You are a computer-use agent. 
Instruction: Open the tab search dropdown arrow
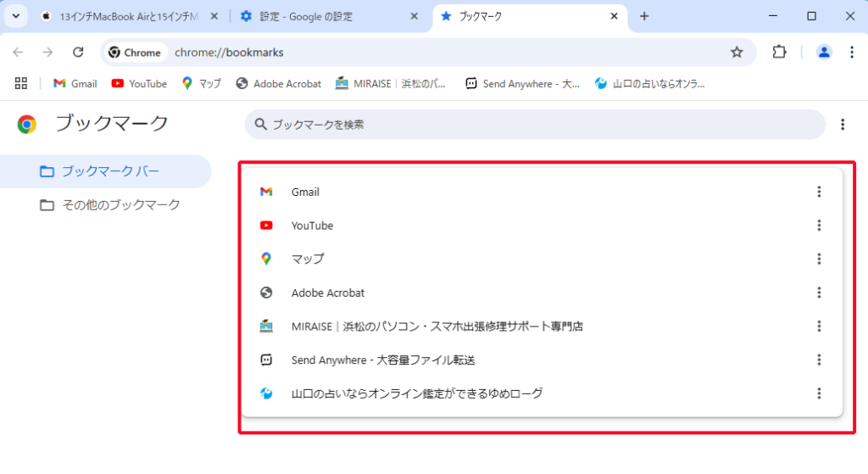click(x=16, y=16)
